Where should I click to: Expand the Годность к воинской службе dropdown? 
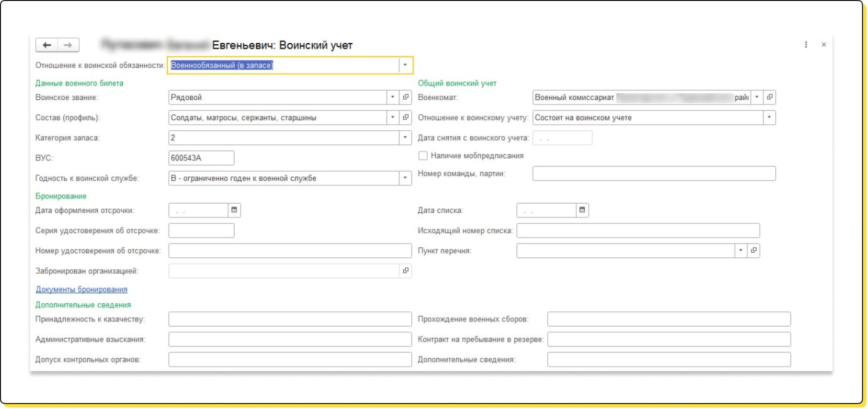405,178
